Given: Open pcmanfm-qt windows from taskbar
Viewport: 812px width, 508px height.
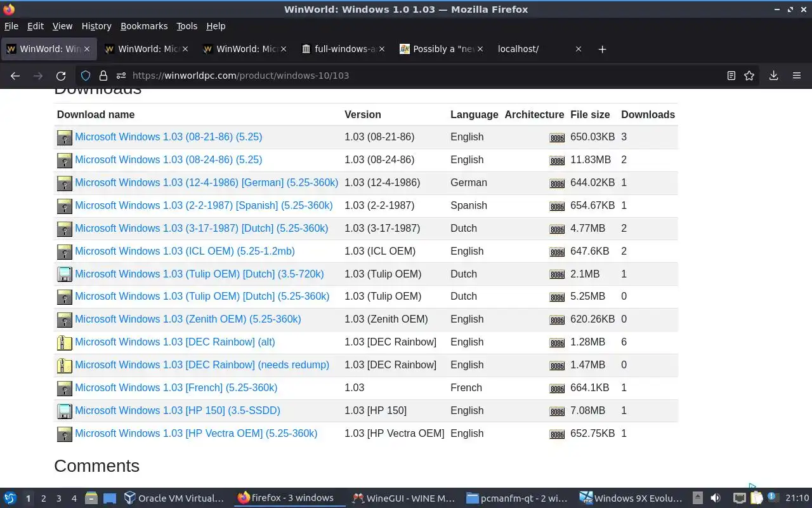Looking at the screenshot, I should click(518, 498).
